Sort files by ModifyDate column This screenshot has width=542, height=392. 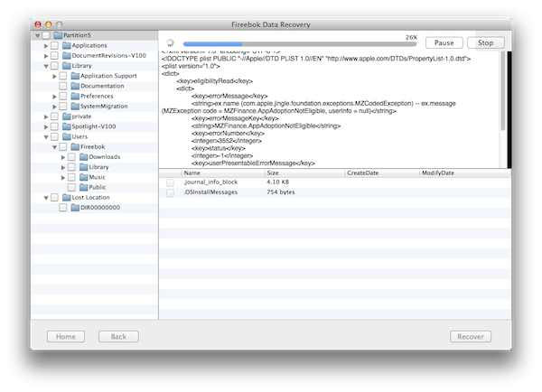(x=465, y=173)
